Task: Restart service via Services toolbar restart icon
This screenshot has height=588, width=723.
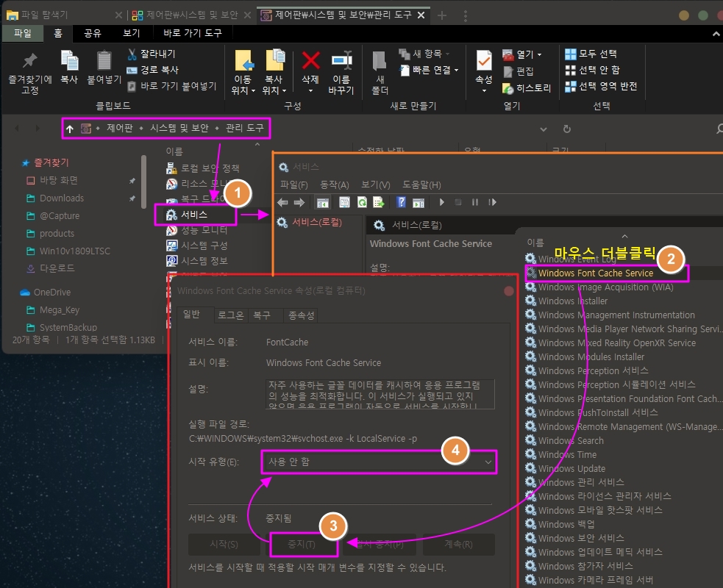Action: point(493,202)
